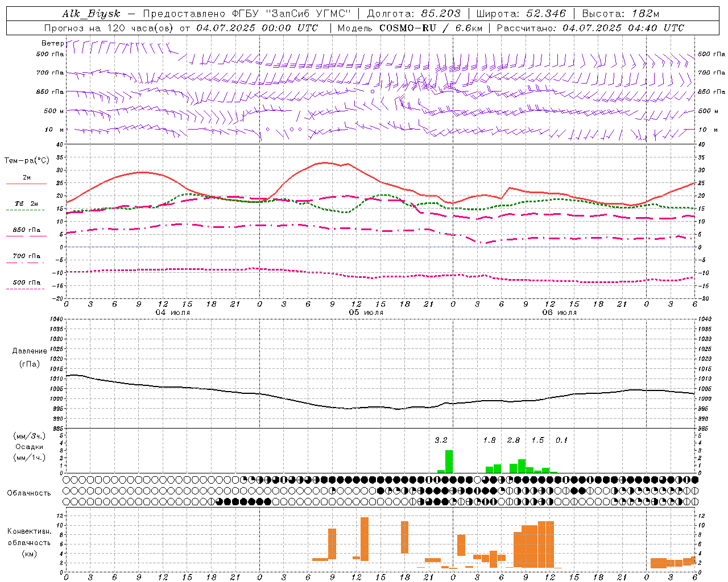Click "Рассчитано: 04.07.2025 04:40 UTC" text
The width and height of the screenshot is (728, 582).
point(590,28)
